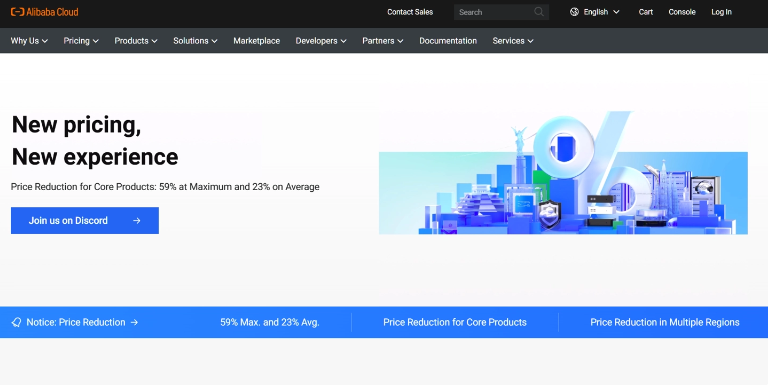Expand the Pricing dropdown
Image resolution: width=771 pixels, height=385 pixels.
81,41
